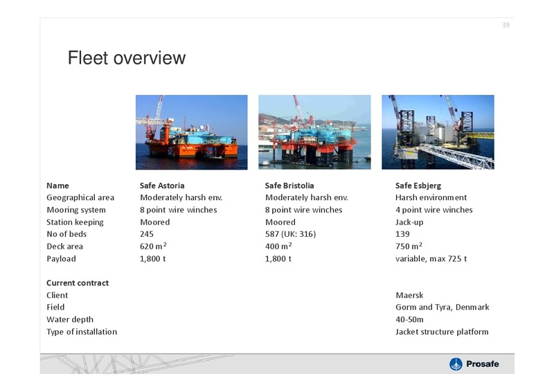Click the 'Safe Esbjerg' name
This screenshot has height=392, width=554.
tap(418, 186)
